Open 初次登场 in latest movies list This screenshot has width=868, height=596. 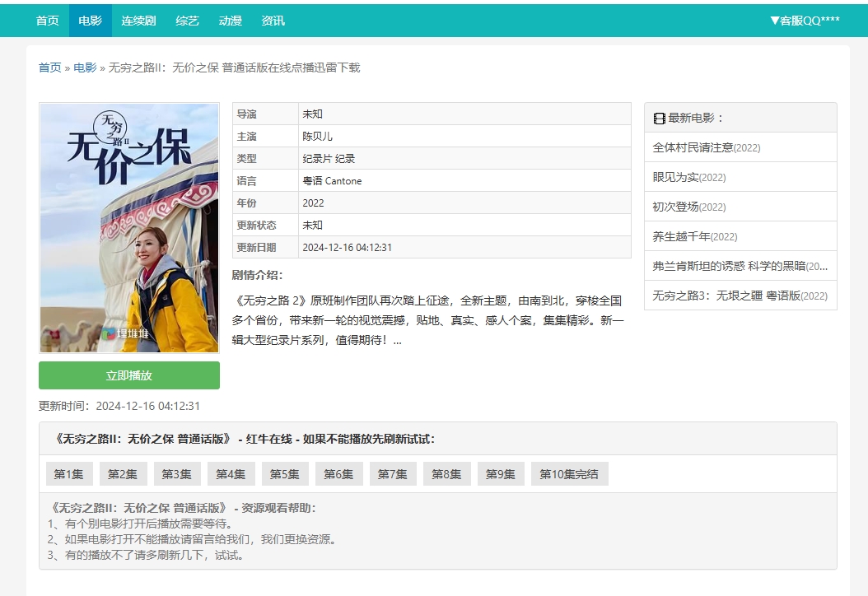pos(689,207)
